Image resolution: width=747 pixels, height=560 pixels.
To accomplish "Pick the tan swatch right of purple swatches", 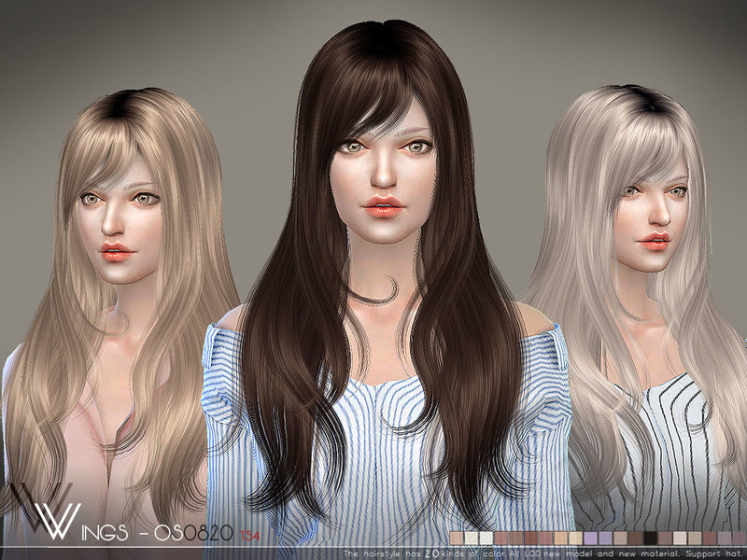I will (620, 539).
